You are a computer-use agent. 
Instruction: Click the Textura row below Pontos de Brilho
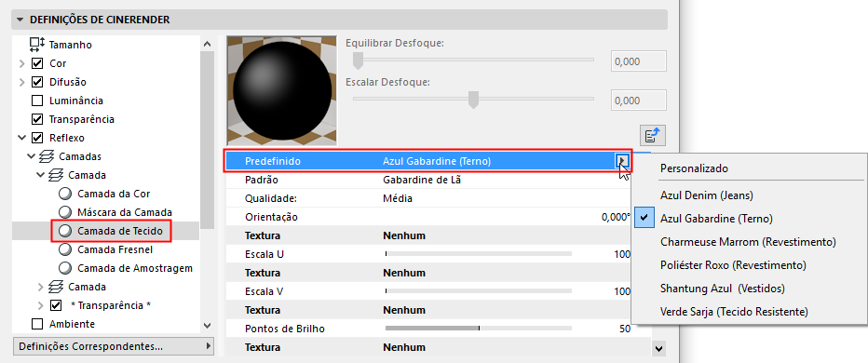click(438, 347)
